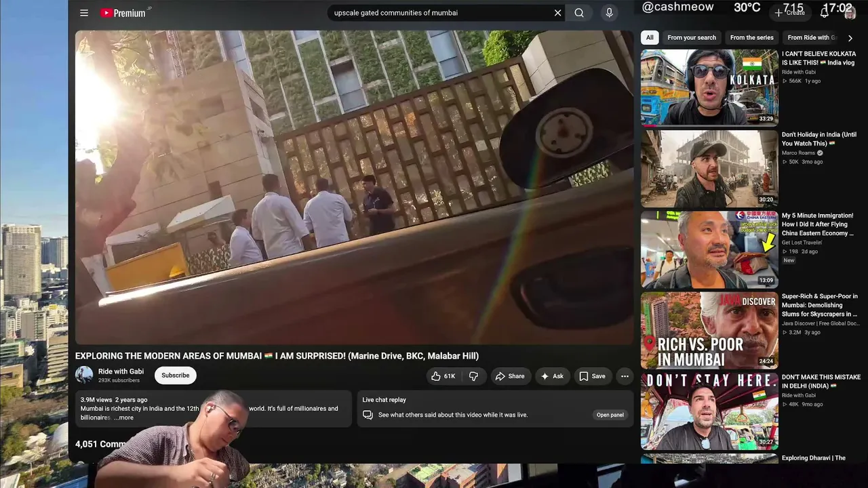Click the main video title EXPLORING THE MODERN AREAS
Viewport: 868px width, 488px height.
pyautogui.click(x=277, y=356)
